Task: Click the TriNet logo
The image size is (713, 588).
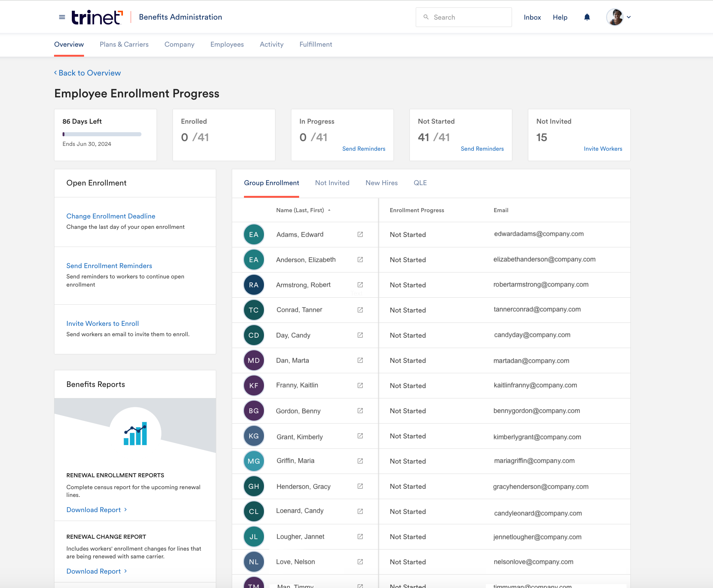Action: [96, 17]
